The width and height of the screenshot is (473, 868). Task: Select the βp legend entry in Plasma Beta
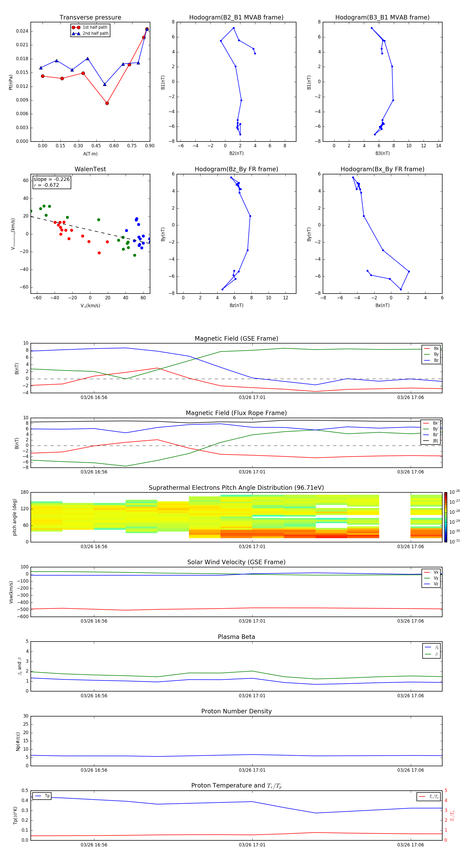431,647
